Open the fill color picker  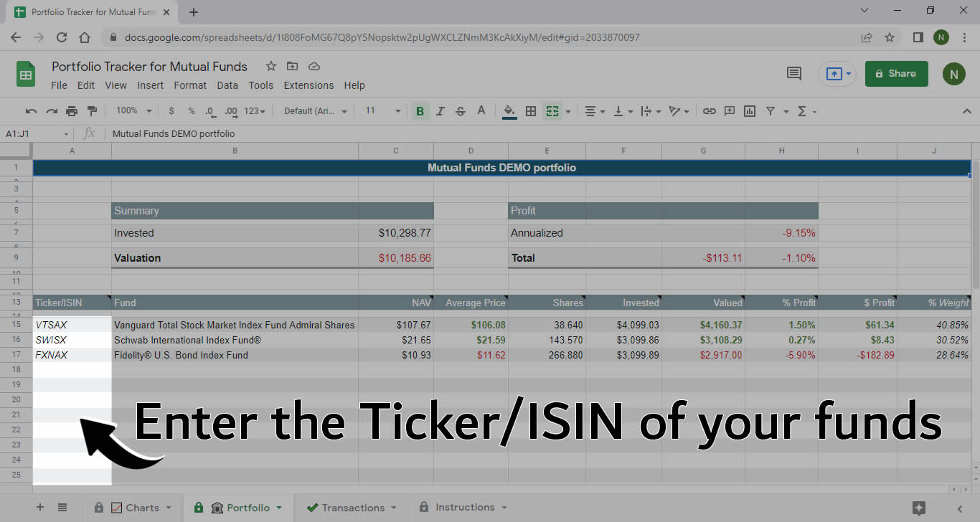(508, 111)
